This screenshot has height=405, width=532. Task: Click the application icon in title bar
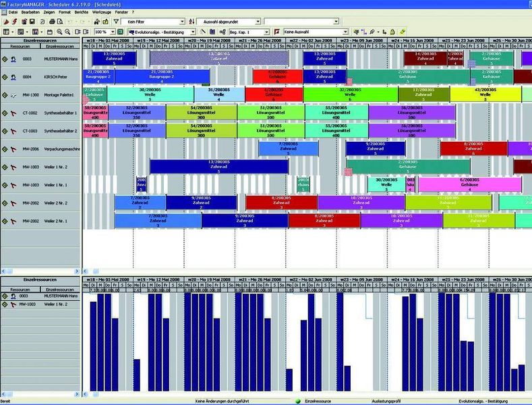tap(4, 5)
